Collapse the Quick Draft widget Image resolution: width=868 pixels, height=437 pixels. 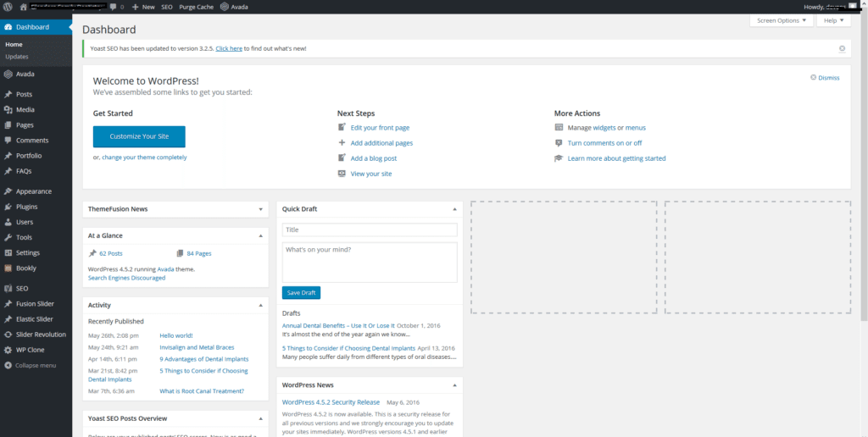(454, 209)
